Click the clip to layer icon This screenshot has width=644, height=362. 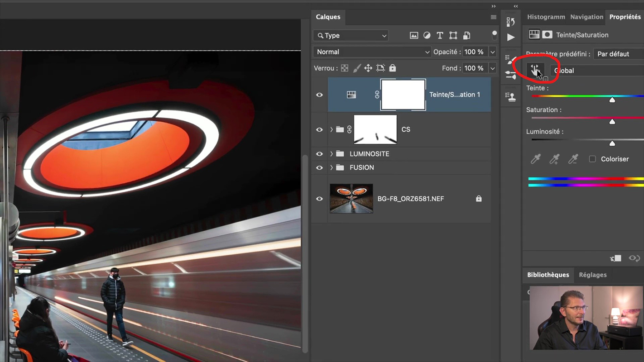tap(615, 258)
